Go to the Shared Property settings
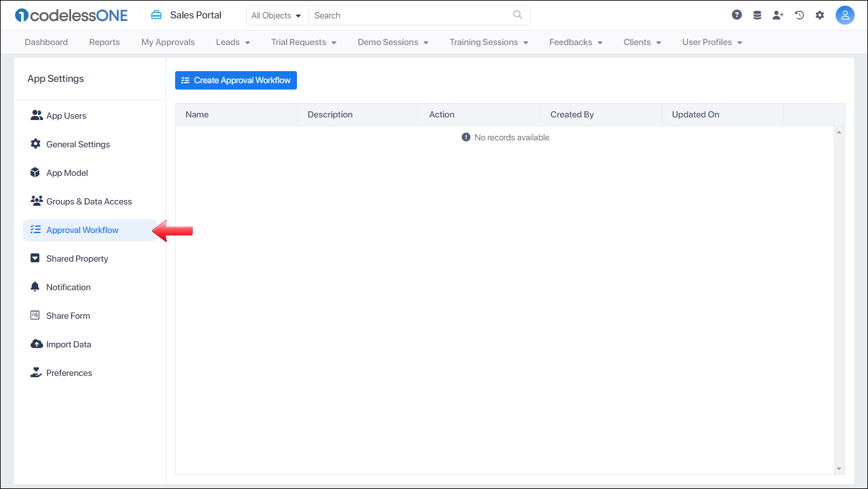 click(x=77, y=258)
